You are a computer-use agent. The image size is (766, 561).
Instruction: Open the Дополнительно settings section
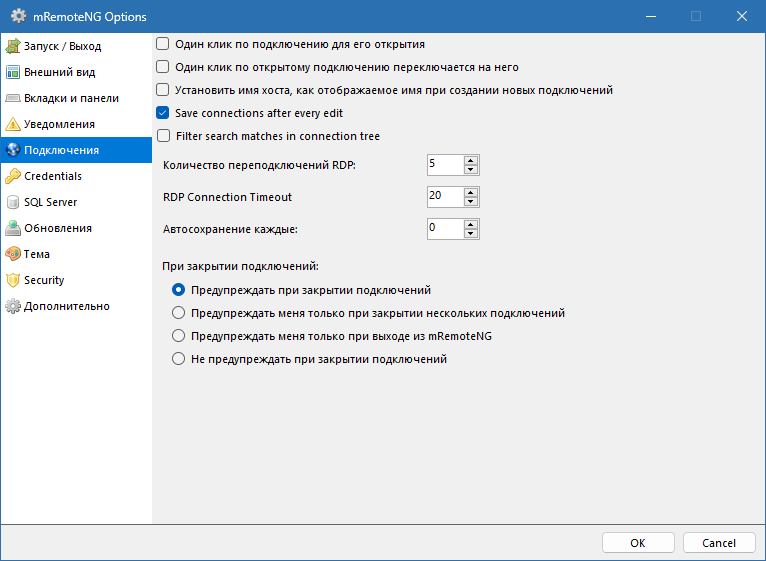click(66, 306)
